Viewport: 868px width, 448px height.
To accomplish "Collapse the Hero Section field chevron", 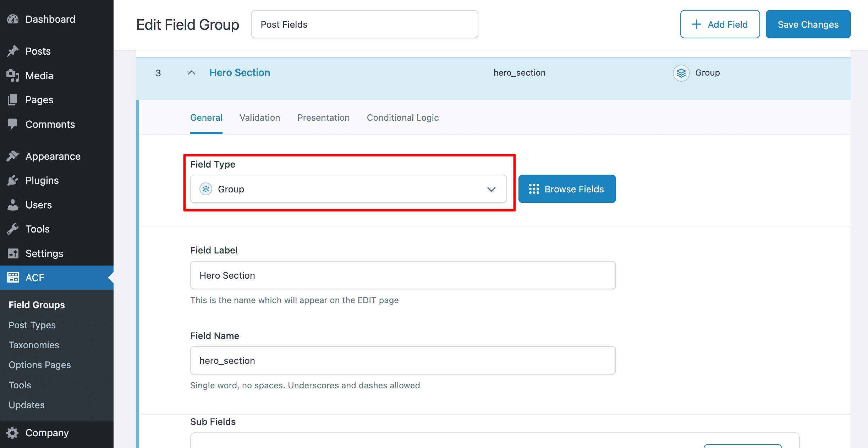I will (x=192, y=73).
